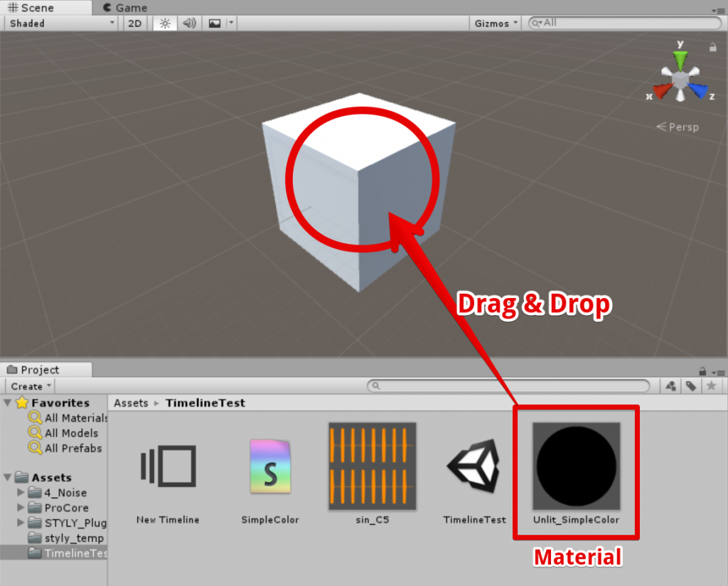This screenshot has width=728, height=586.
Task: Open scene effects image dropdown
Action: point(220,23)
